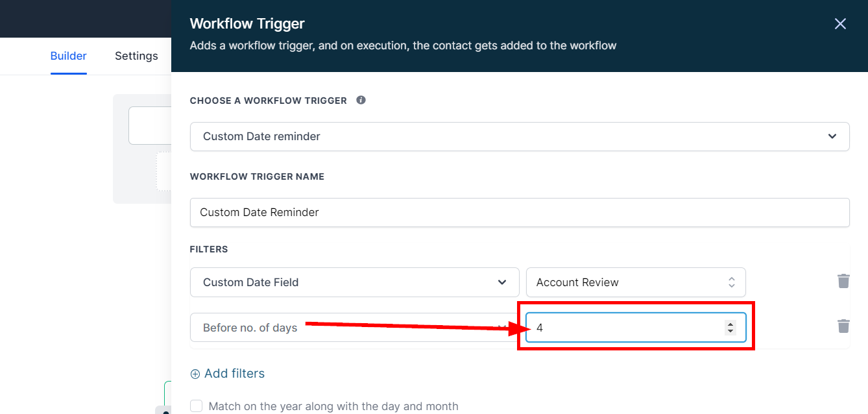Select the white trigger card in builder canvas
The width and height of the screenshot is (868, 414).
coord(150,125)
